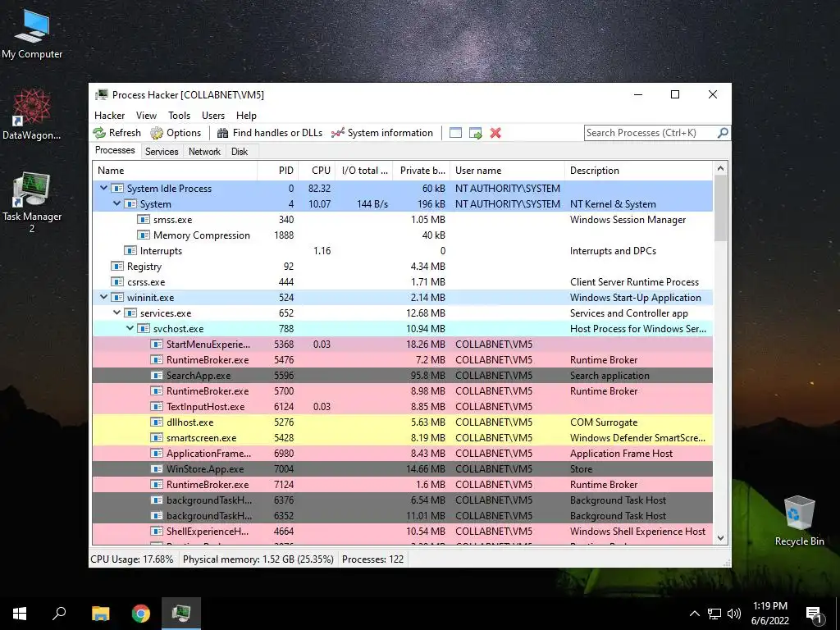The height and width of the screenshot is (630, 840).
Task: Click taskbar search magnifier
Action: click(x=59, y=614)
